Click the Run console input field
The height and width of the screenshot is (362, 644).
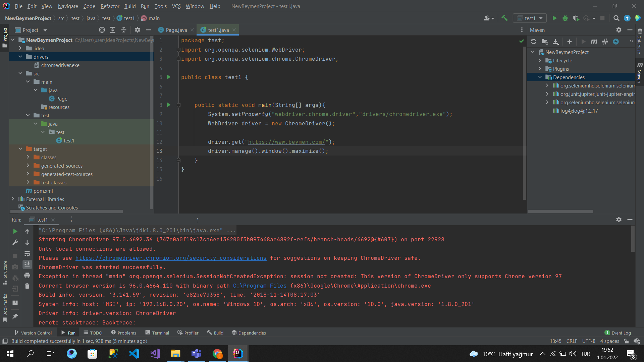[x=198, y=220]
